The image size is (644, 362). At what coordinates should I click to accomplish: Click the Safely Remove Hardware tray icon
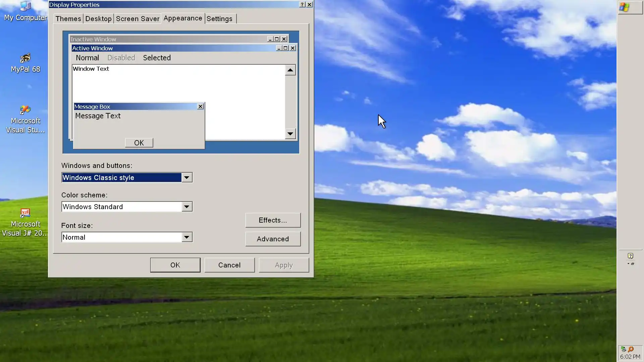(623, 349)
